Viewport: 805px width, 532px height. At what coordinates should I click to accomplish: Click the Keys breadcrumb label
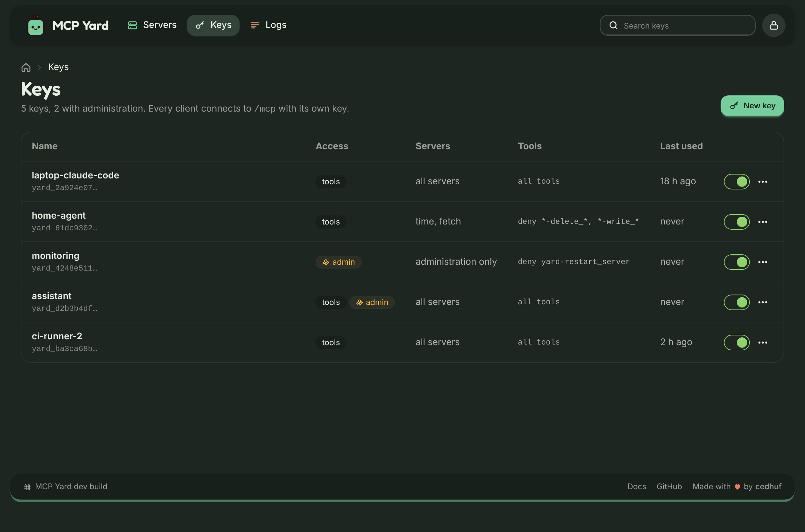click(x=58, y=67)
